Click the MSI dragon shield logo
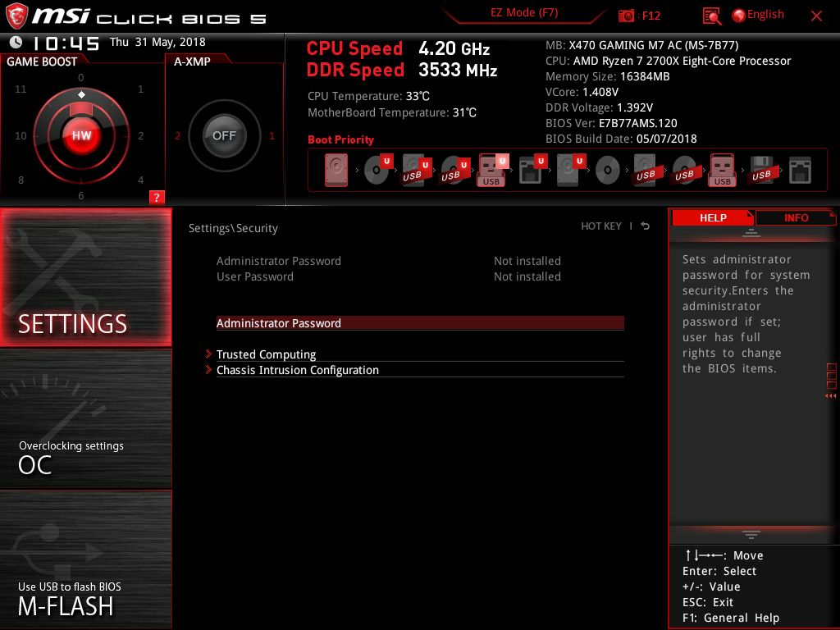The width and height of the screenshot is (840, 630). tap(16, 16)
